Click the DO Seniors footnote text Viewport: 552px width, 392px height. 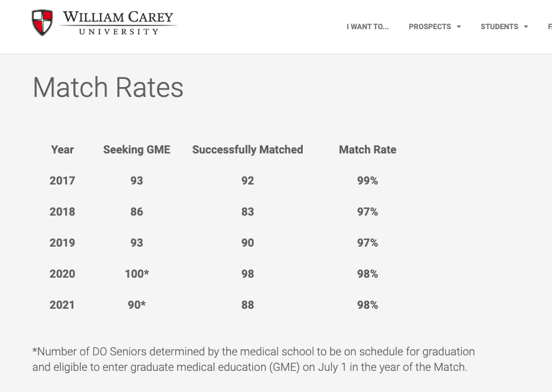tap(253, 359)
